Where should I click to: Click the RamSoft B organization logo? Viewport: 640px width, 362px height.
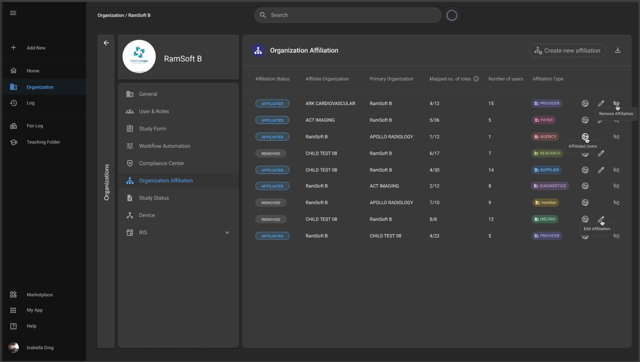coord(139,56)
